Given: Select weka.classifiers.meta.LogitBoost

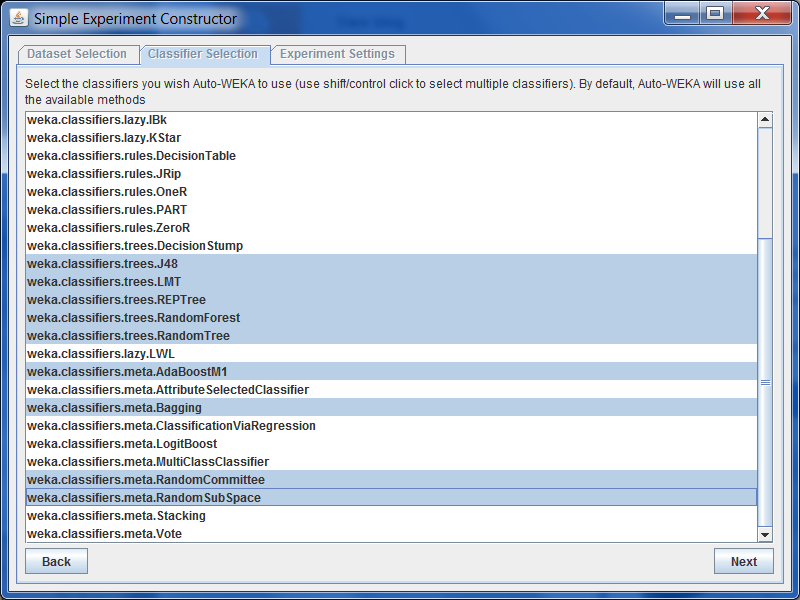Looking at the screenshot, I should click(391, 443).
